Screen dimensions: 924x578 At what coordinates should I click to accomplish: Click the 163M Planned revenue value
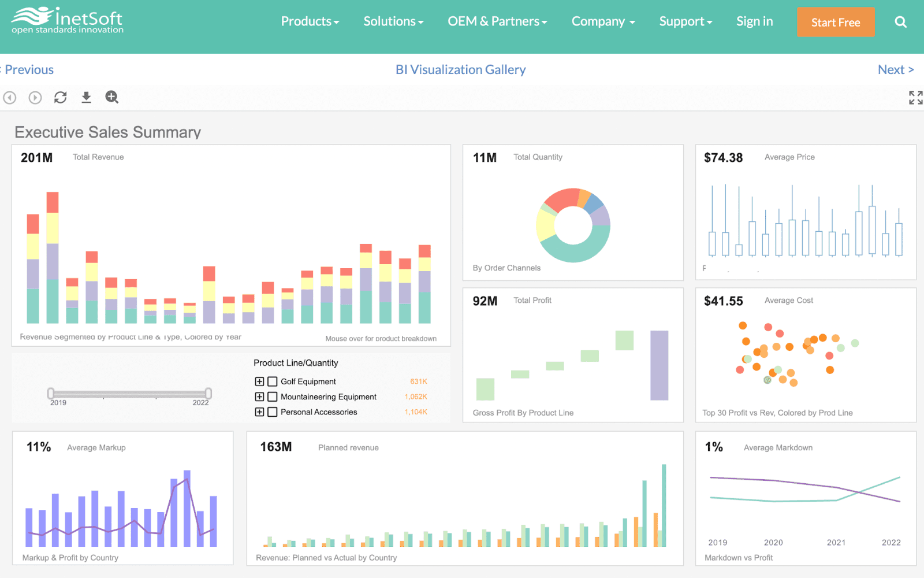coord(275,447)
